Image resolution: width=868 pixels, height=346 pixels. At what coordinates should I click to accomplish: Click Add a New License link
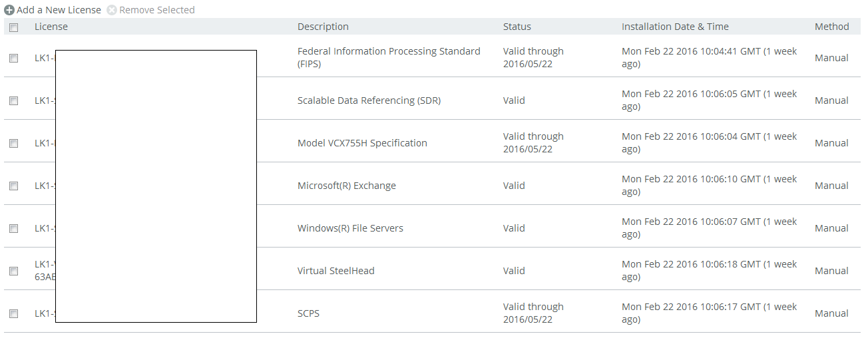click(59, 10)
